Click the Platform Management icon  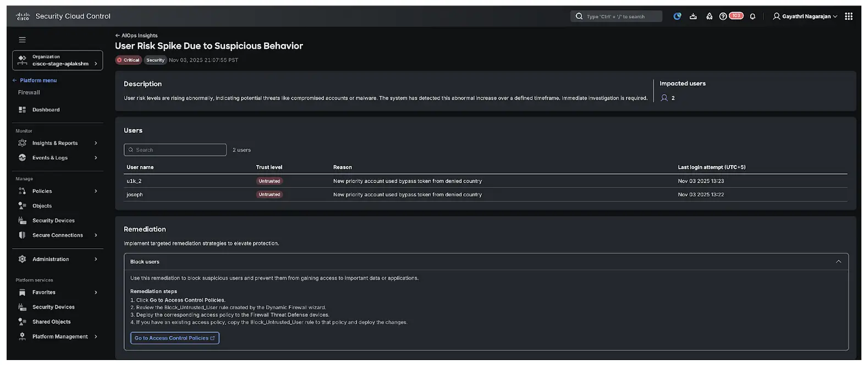point(23,336)
